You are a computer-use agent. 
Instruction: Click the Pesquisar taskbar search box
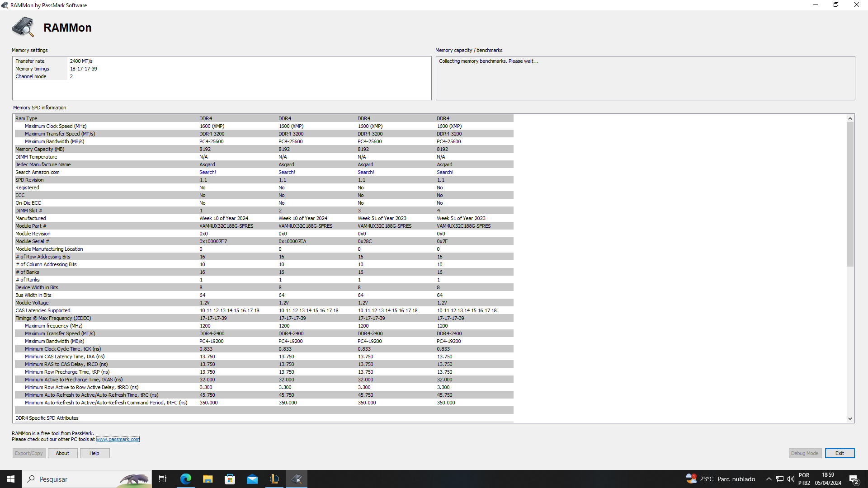click(87, 479)
